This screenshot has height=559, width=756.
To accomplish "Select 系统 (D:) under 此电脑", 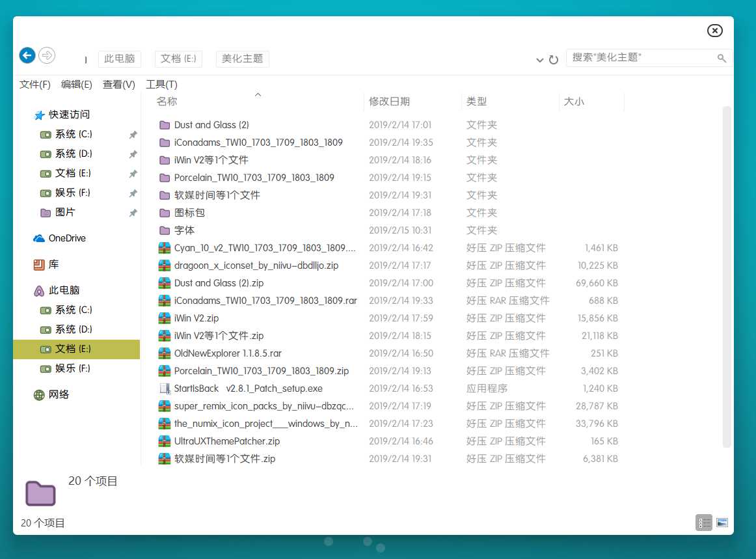I will point(74,329).
